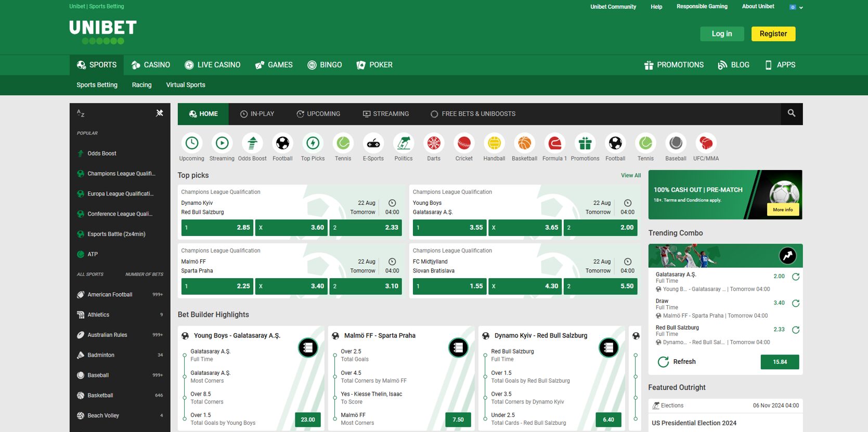The image size is (868, 432).
Task: Refresh the Draw combo selection
Action: tap(796, 303)
